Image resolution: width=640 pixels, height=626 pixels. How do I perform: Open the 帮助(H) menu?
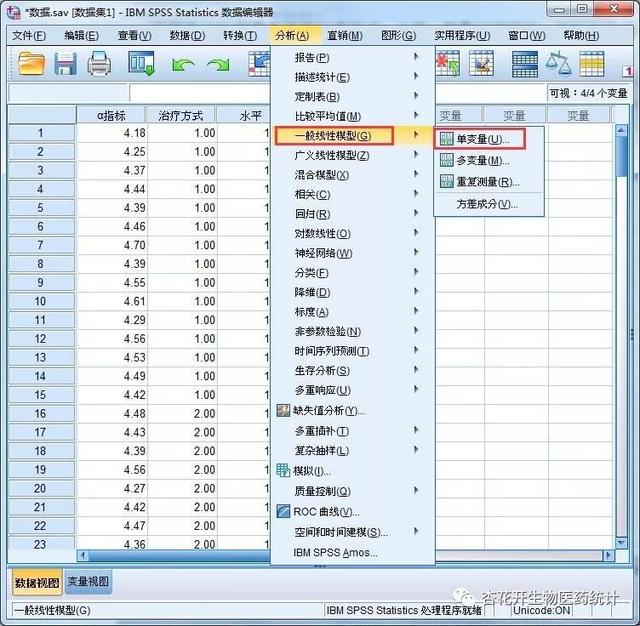581,36
